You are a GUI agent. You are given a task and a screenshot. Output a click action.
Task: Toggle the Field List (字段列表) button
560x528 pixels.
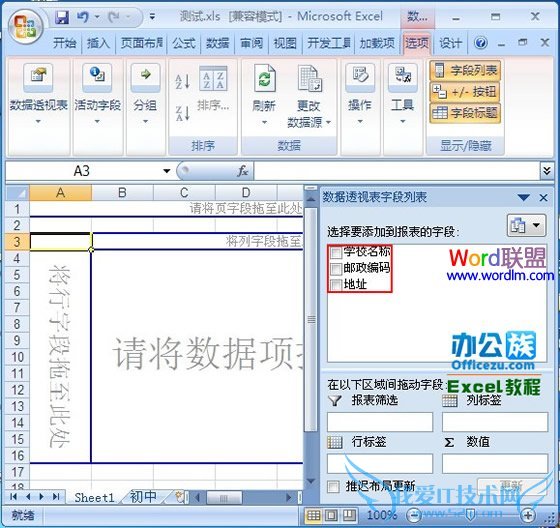(x=465, y=70)
